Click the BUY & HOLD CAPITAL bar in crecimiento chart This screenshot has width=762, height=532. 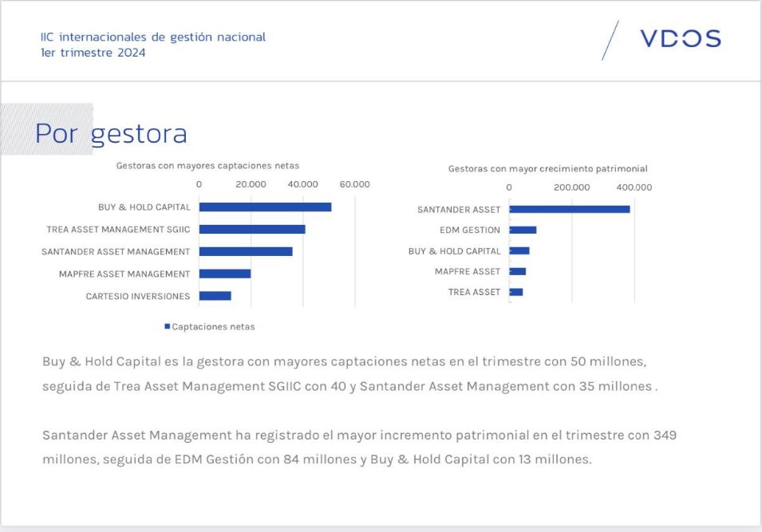tap(519, 250)
